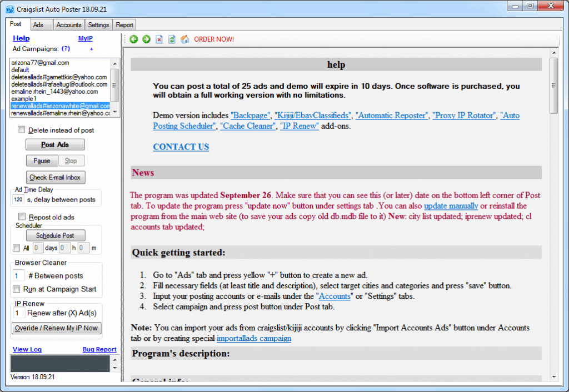569x392 pixels.
Task: Click the Check E-mail Inbox button
Action: 56,178
